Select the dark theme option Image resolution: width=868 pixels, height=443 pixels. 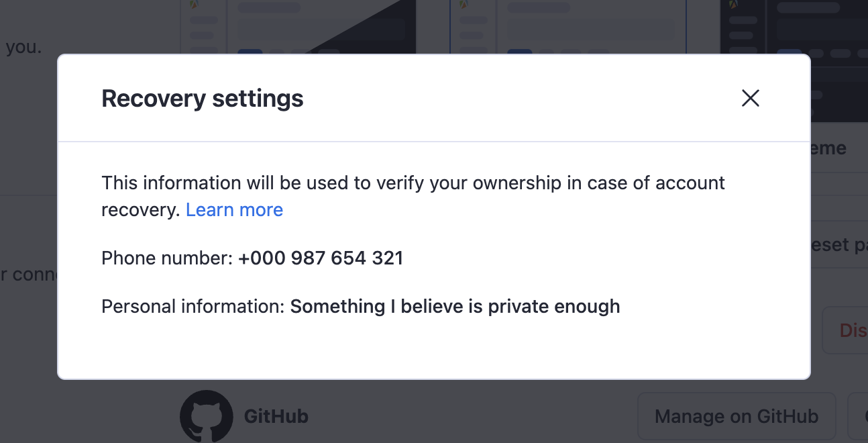(805, 27)
